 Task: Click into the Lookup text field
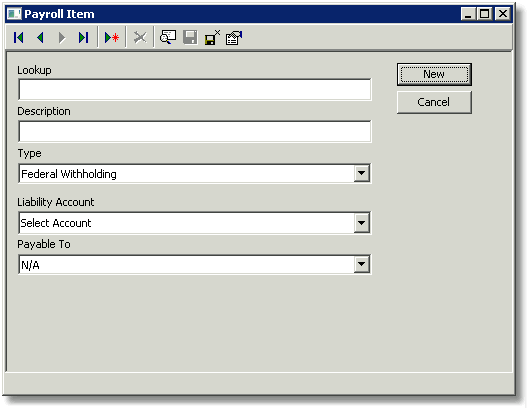click(x=195, y=89)
